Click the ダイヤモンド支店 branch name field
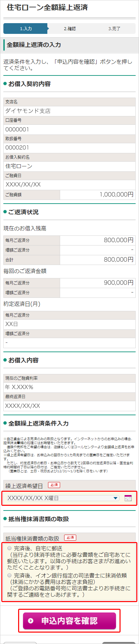The image size is (139, 644). [69, 111]
